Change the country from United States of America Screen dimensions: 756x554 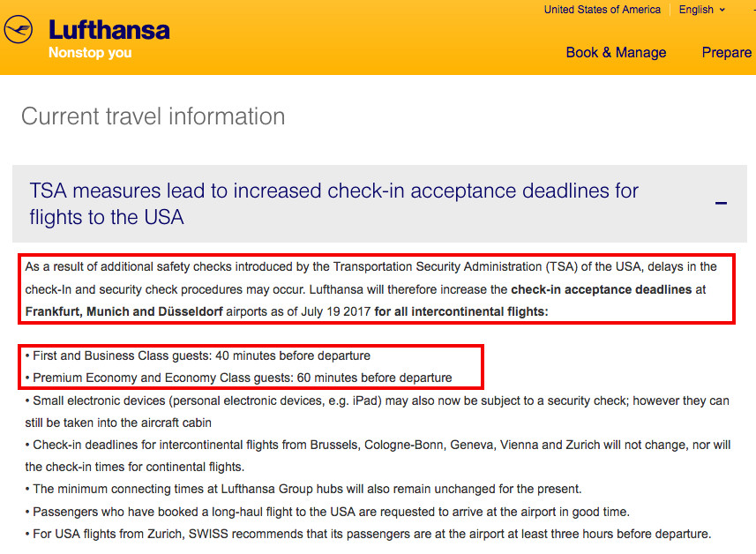pos(603,10)
